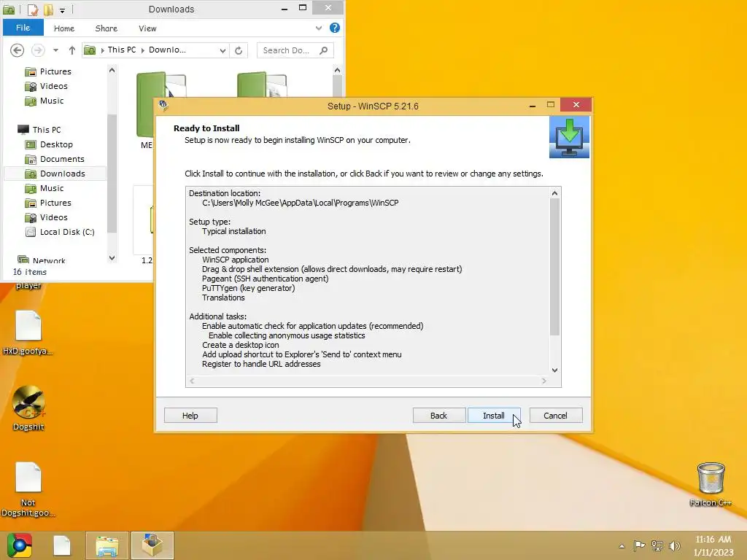
Task: Click the New Folder quick access toolbar icon
Action: tap(48, 9)
